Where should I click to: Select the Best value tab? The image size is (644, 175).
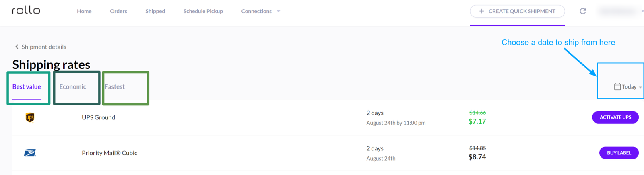27,86
